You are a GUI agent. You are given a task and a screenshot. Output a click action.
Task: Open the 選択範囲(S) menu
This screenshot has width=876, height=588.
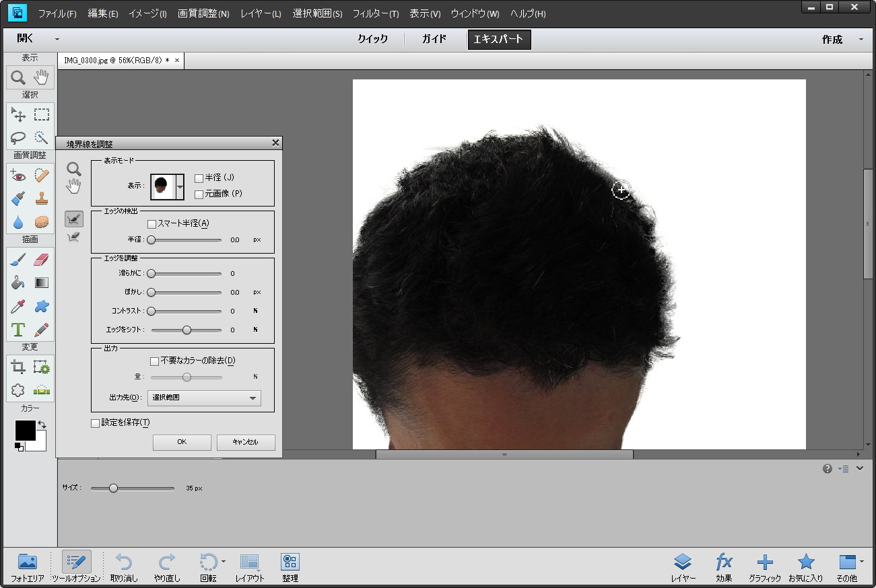click(317, 13)
